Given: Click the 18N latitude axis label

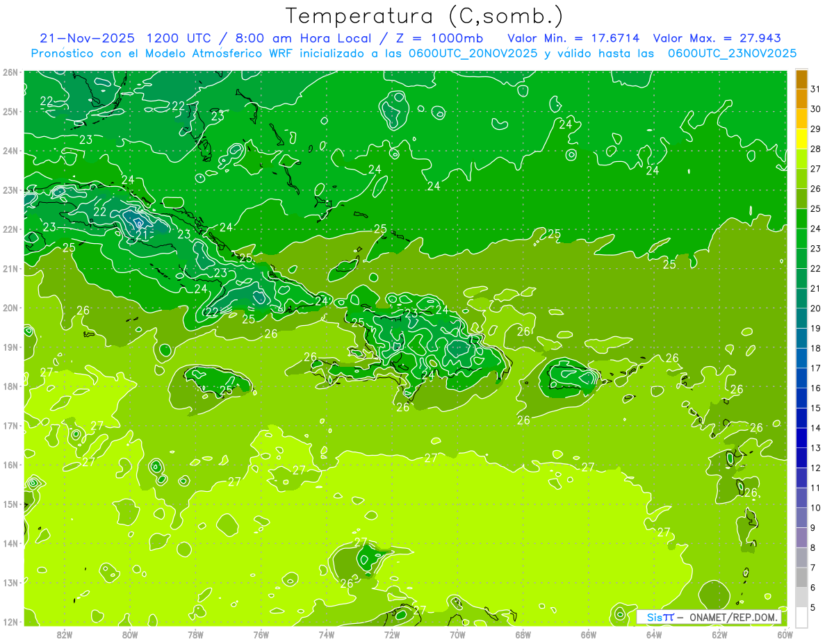Looking at the screenshot, I should [10, 386].
